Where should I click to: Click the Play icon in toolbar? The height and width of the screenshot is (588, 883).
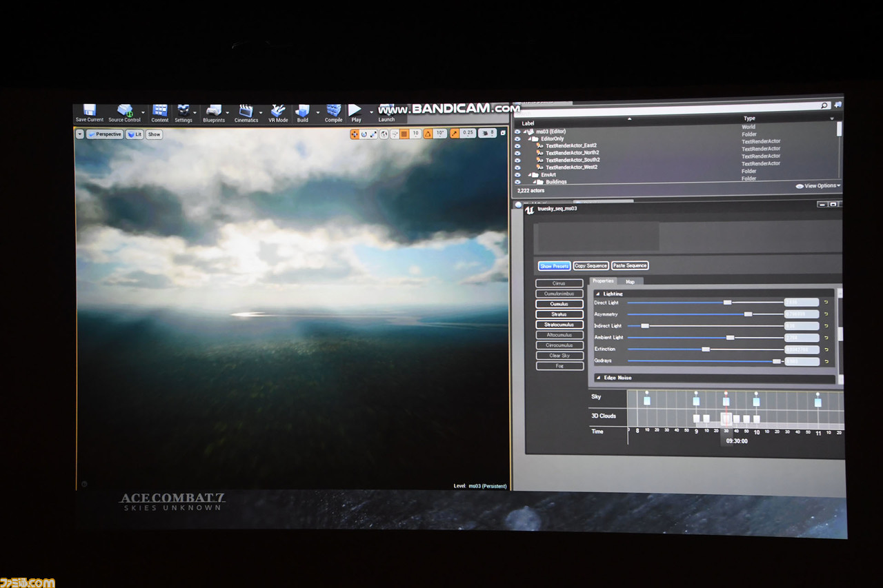[355, 110]
